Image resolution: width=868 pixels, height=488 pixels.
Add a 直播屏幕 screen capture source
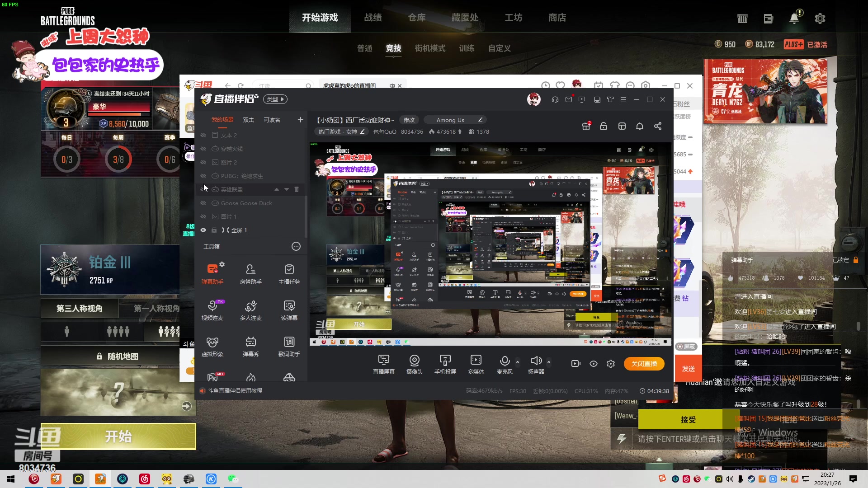(x=383, y=364)
